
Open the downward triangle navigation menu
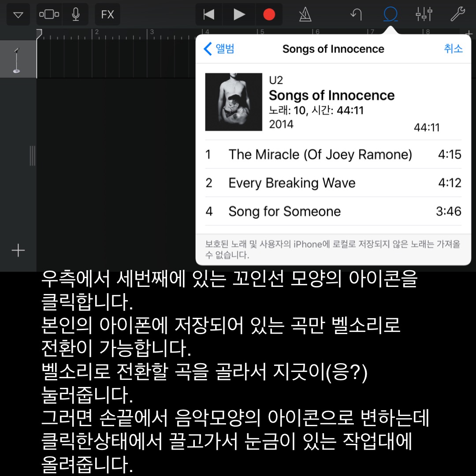pyautogui.click(x=18, y=14)
